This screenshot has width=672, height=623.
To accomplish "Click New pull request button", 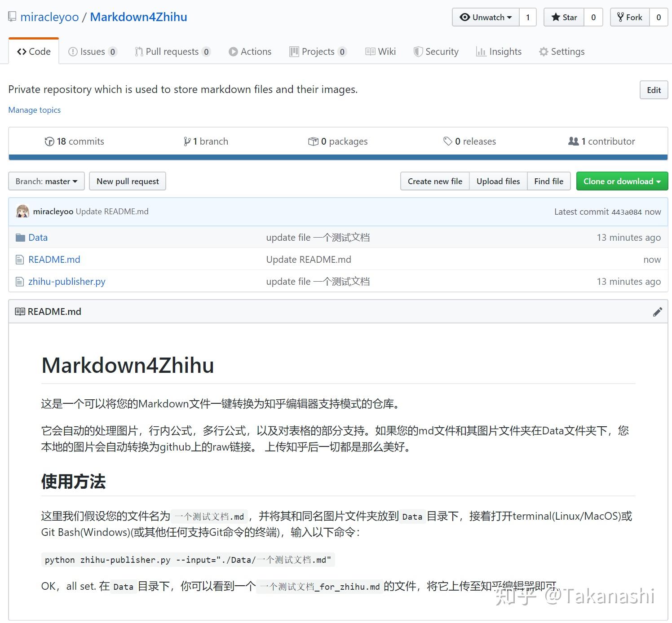I will (128, 181).
